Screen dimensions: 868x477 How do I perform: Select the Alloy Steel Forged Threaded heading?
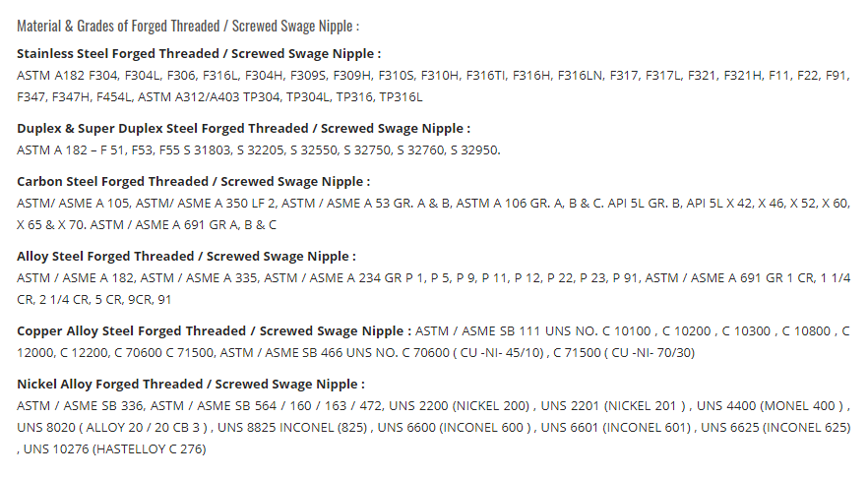(x=186, y=257)
